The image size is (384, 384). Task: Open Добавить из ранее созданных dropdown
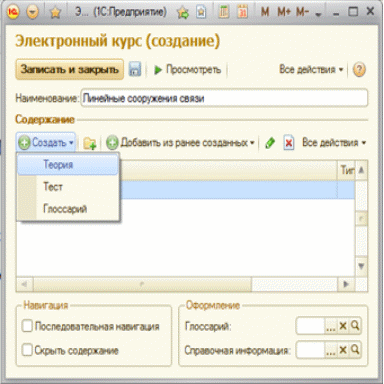point(180,143)
